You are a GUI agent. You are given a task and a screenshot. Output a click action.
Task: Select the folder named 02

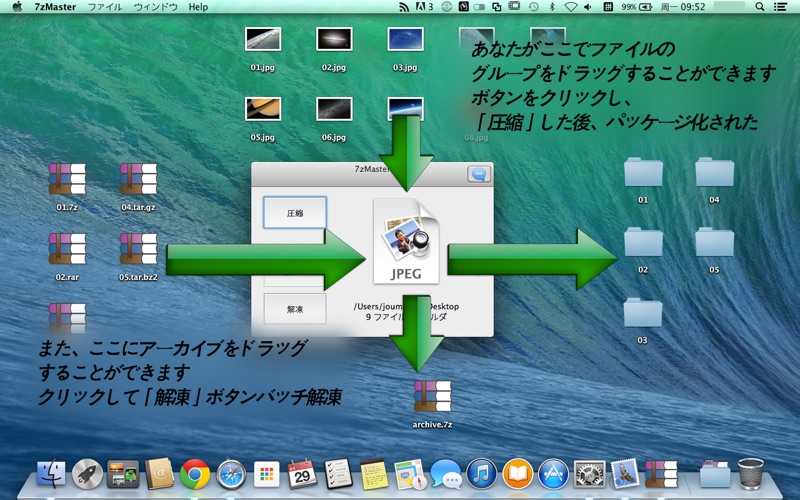tap(643, 242)
